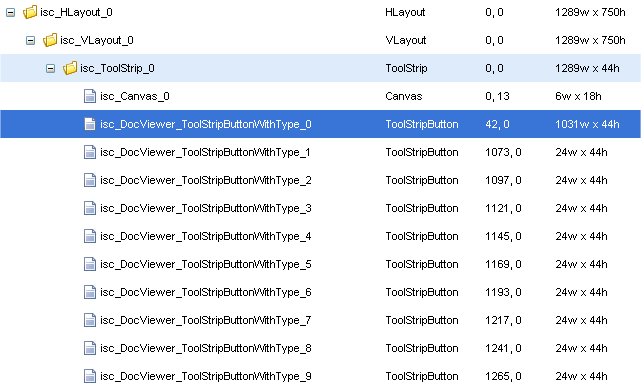The width and height of the screenshot is (641, 388).
Task: Click the isc_VLayout_0 folder icon
Action: pyautogui.click(x=50, y=40)
